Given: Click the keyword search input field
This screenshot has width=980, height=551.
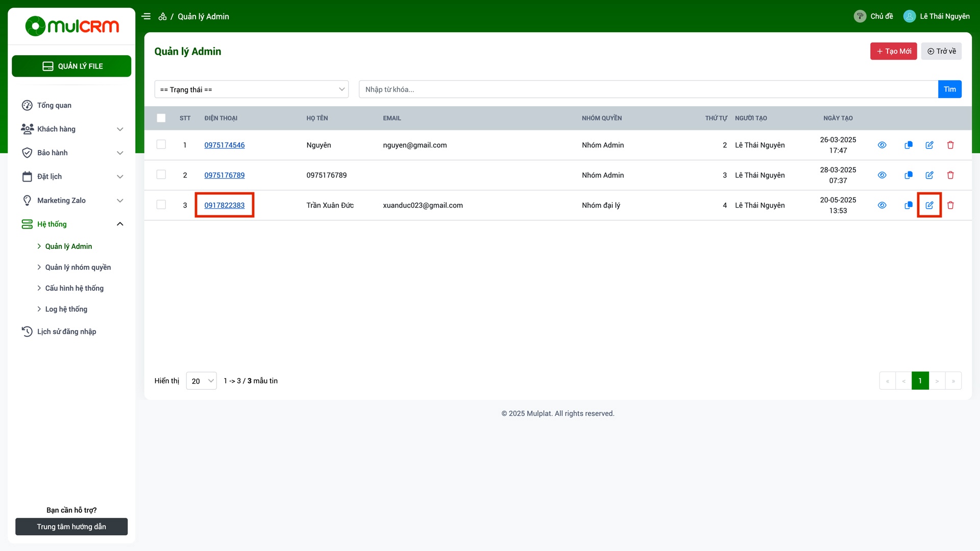Looking at the screenshot, I should (x=648, y=89).
